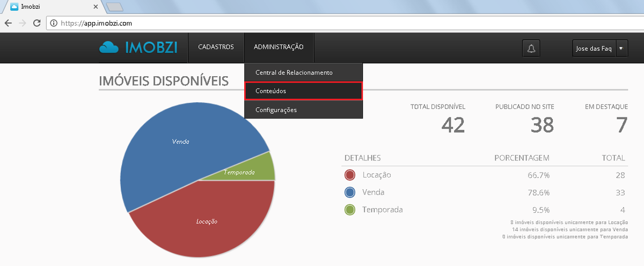This screenshot has height=266, width=644.
Task: Click the Em Destaque value 7
Action: point(621,124)
